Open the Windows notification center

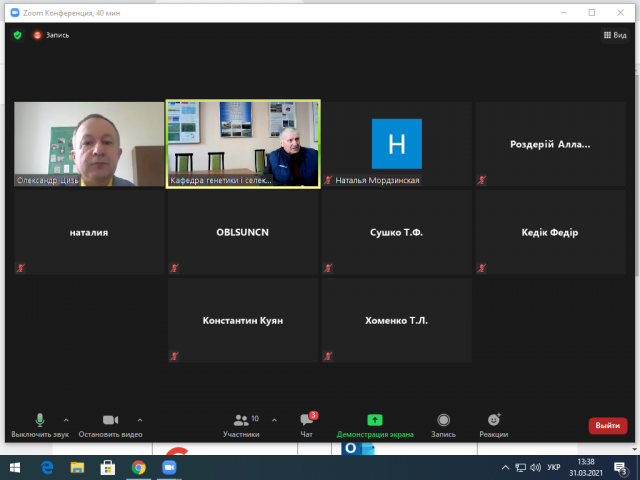[x=621, y=468]
